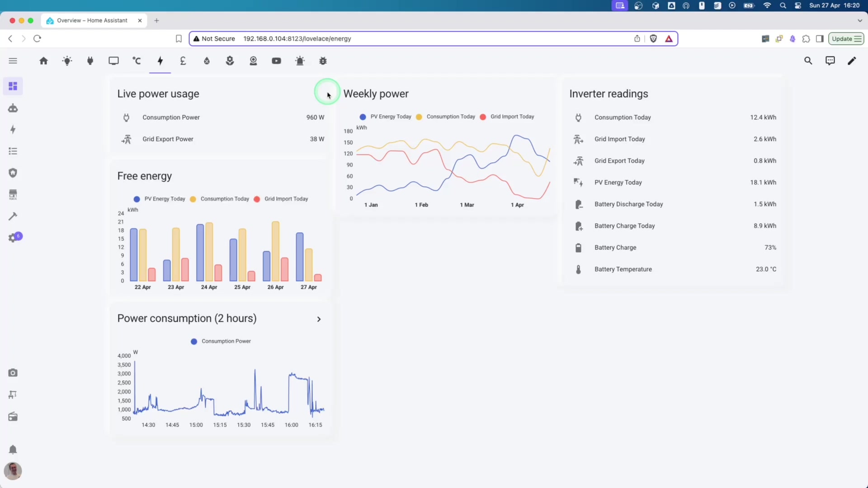Open the browser tab list dropdown arrow
Screen dimensions: 868x488
click(859, 20)
